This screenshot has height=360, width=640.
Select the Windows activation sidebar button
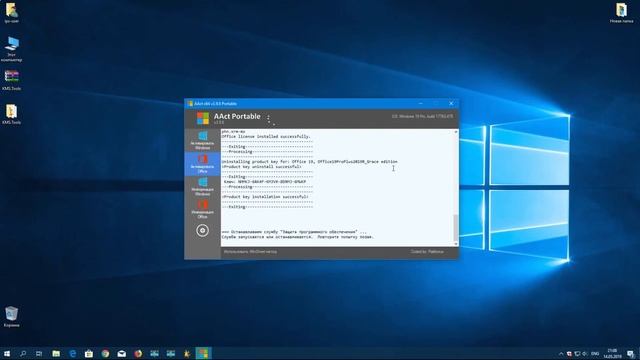point(202,140)
